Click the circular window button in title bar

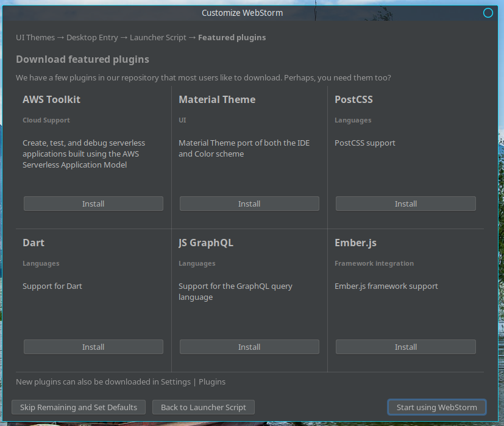pyautogui.click(x=488, y=13)
